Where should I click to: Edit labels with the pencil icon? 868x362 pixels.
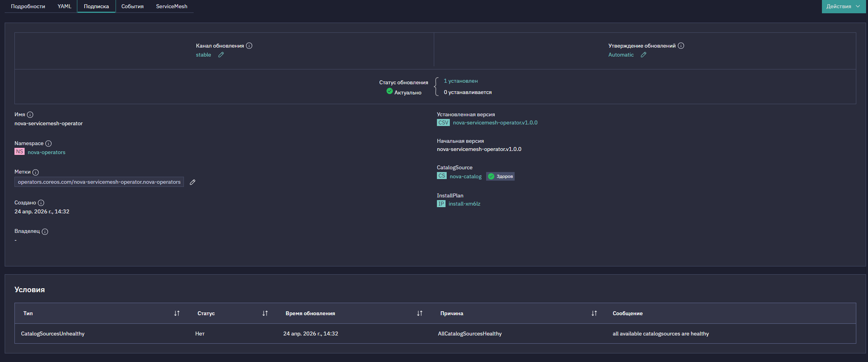(x=192, y=182)
